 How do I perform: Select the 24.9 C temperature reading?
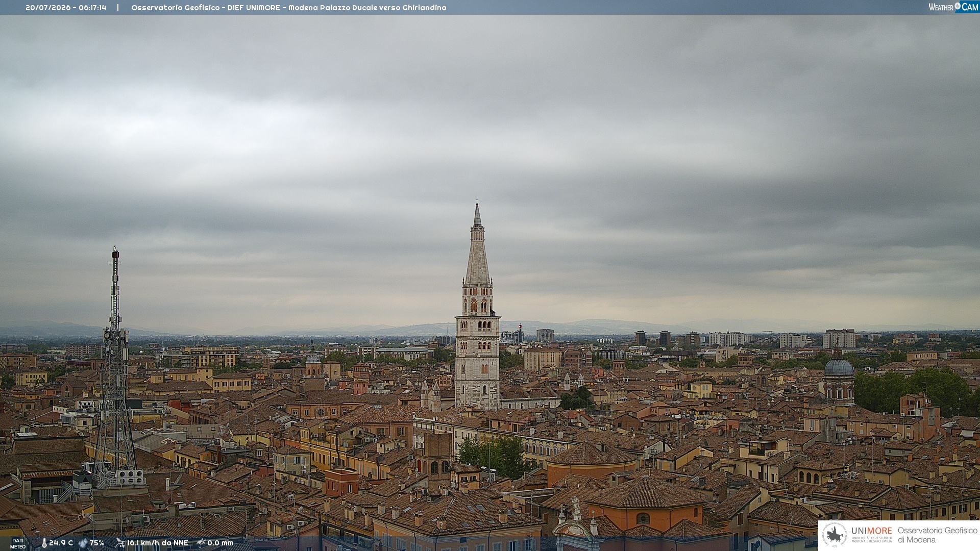(61, 543)
